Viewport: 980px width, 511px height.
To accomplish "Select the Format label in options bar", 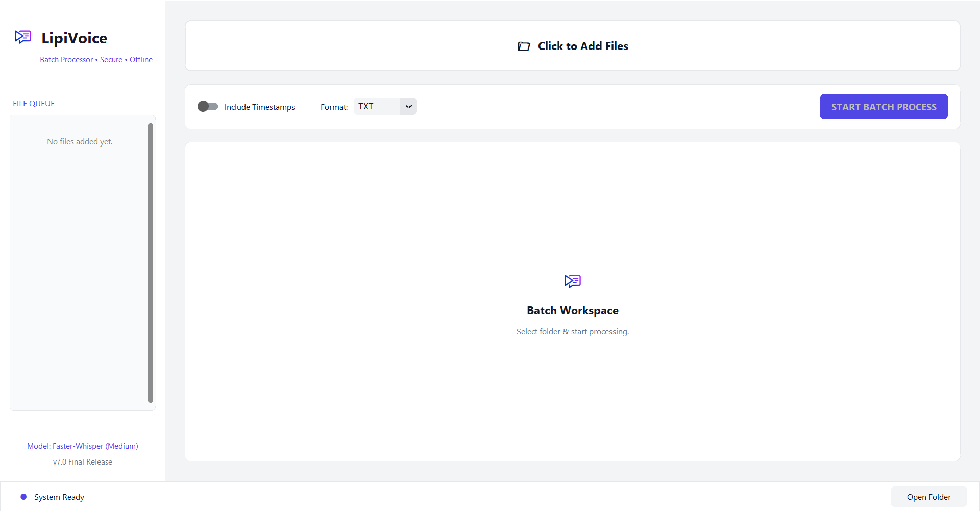I will (334, 107).
